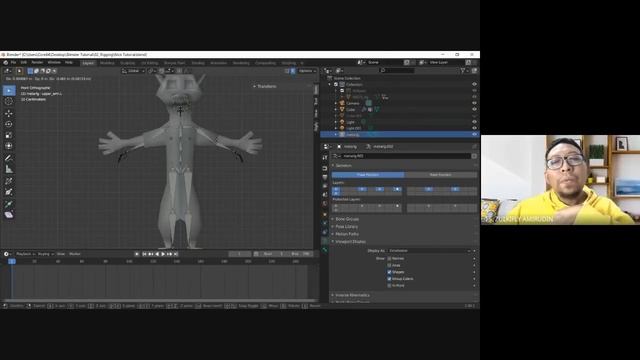Expand the metarig item in outliner

(x=336, y=134)
